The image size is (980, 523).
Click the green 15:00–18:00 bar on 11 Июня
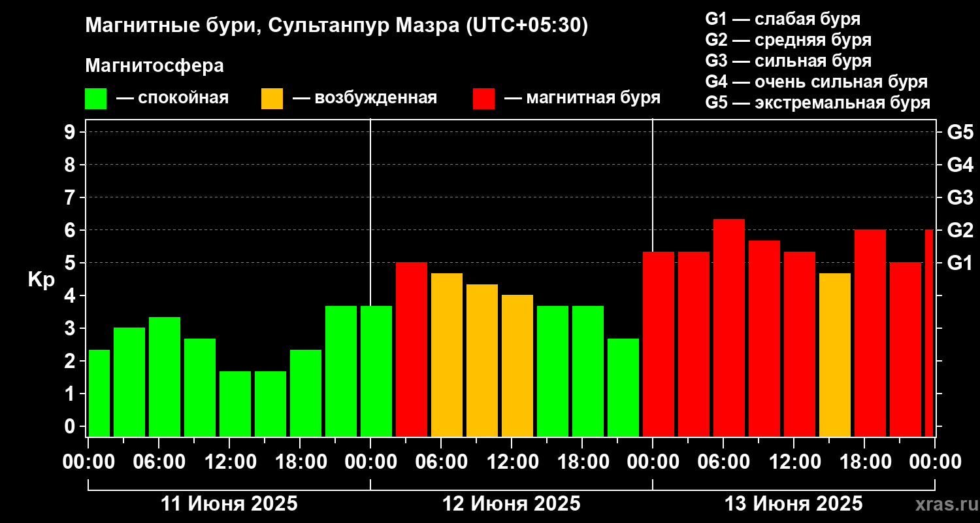[x=270, y=403]
